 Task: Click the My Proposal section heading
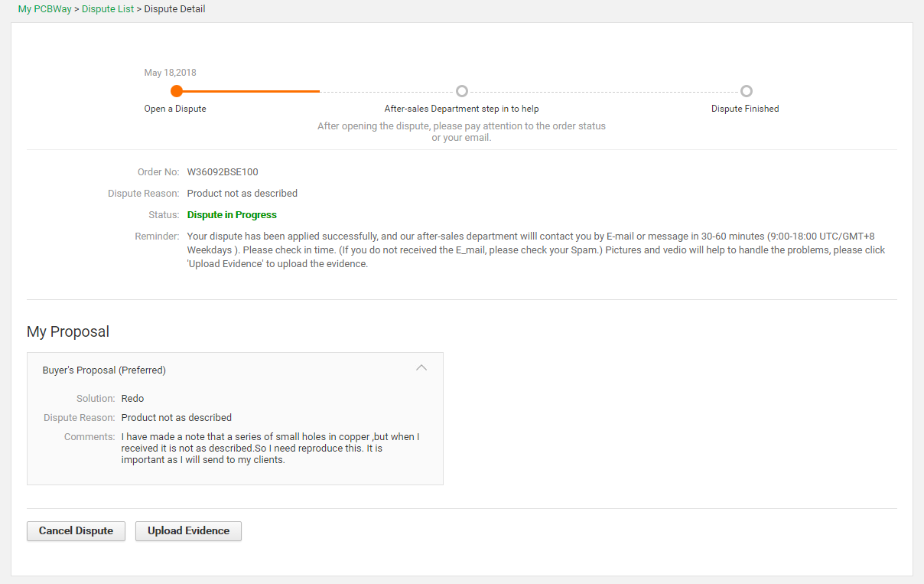tap(67, 331)
